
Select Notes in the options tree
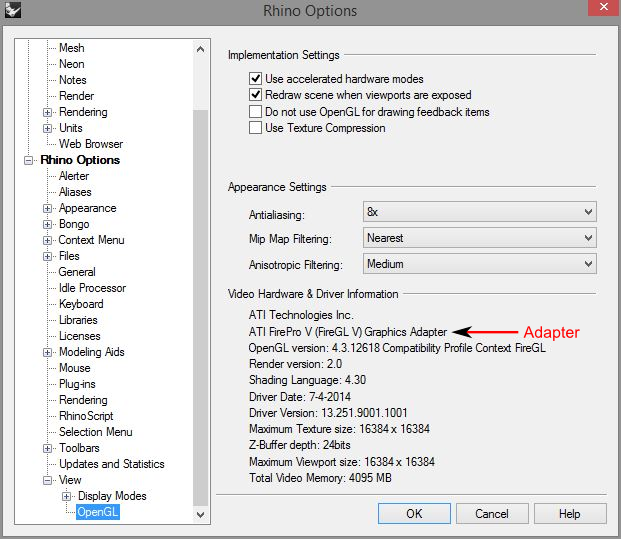(73, 80)
